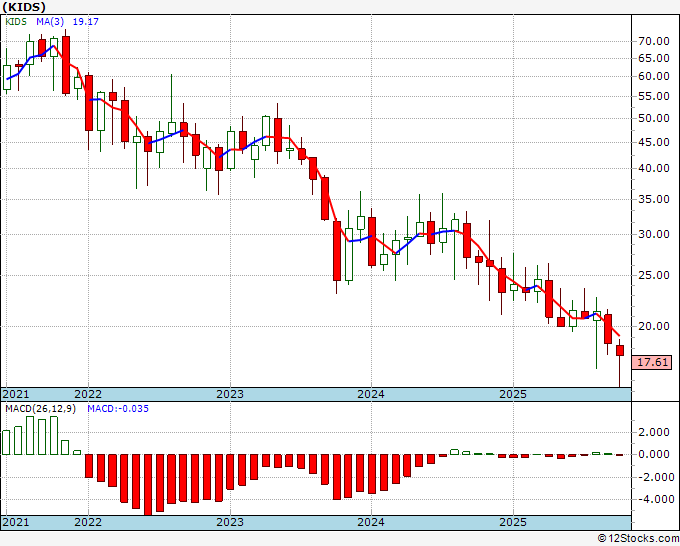Click 2021 on the MACD panel timeline
The image size is (680, 546).
pyautogui.click(x=16, y=522)
